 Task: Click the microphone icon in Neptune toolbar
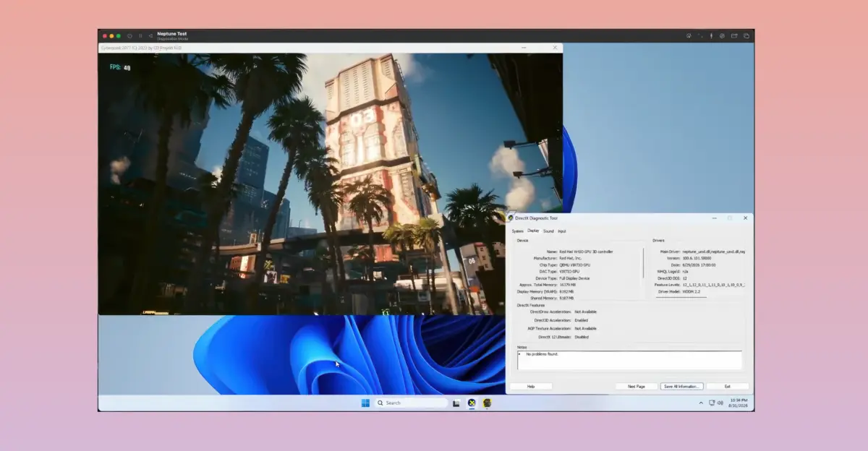pyautogui.click(x=712, y=35)
